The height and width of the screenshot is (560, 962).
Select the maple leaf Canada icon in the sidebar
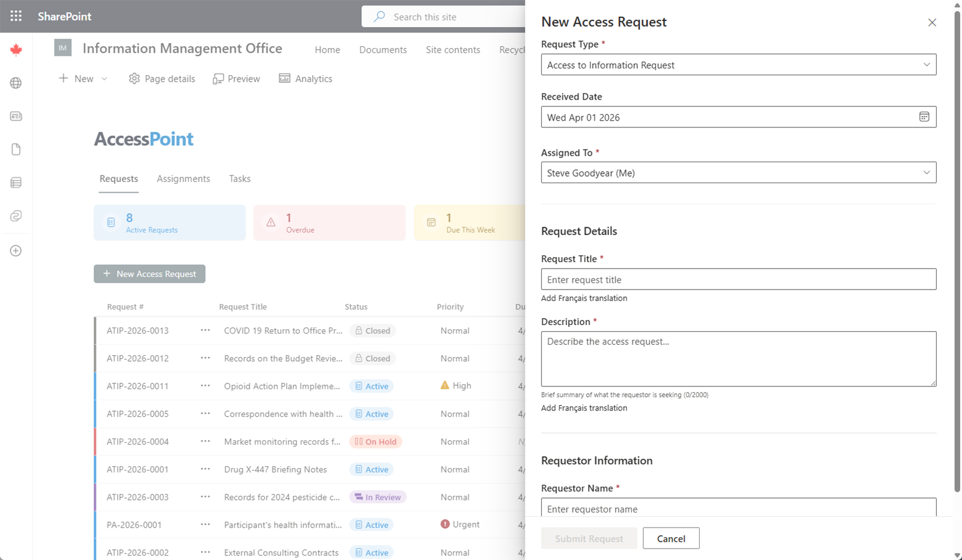pyautogui.click(x=16, y=49)
